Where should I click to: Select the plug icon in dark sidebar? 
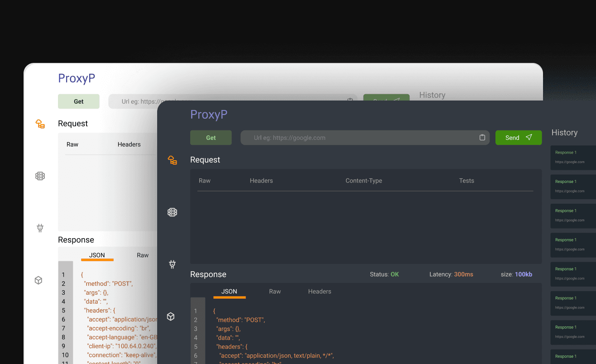click(x=172, y=264)
